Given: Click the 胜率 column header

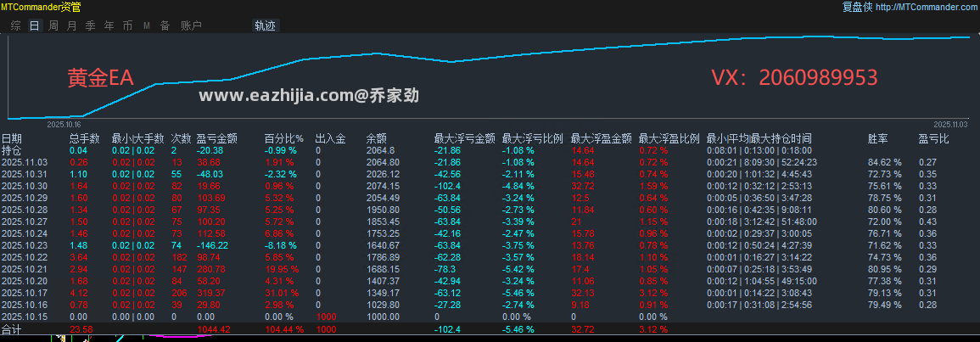Looking at the screenshot, I should (878, 139).
